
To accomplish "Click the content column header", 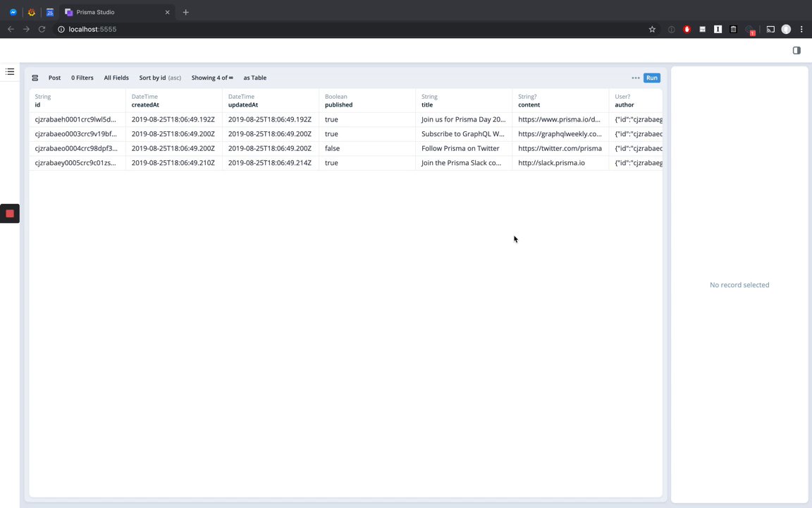I will coord(561,101).
